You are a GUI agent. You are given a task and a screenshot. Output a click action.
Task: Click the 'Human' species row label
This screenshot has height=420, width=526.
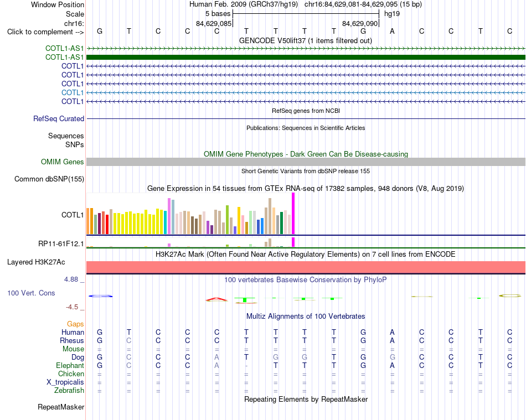pyautogui.click(x=73, y=332)
